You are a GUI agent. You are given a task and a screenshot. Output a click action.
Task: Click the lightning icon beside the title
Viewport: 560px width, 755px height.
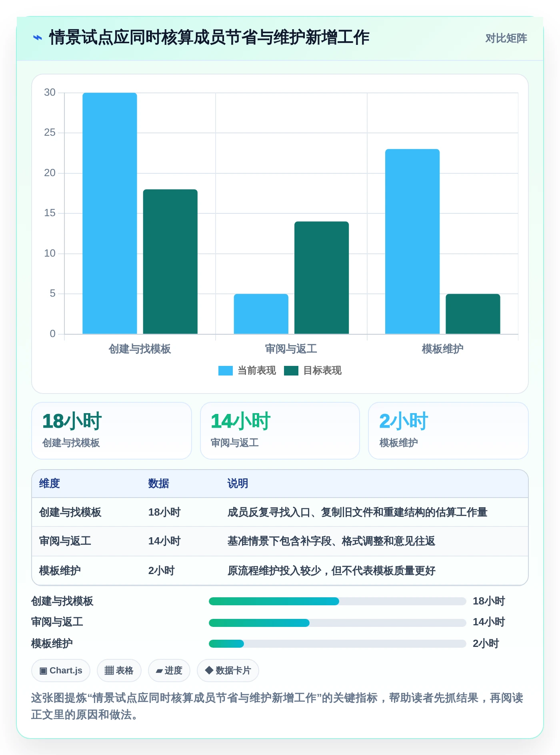pos(37,38)
